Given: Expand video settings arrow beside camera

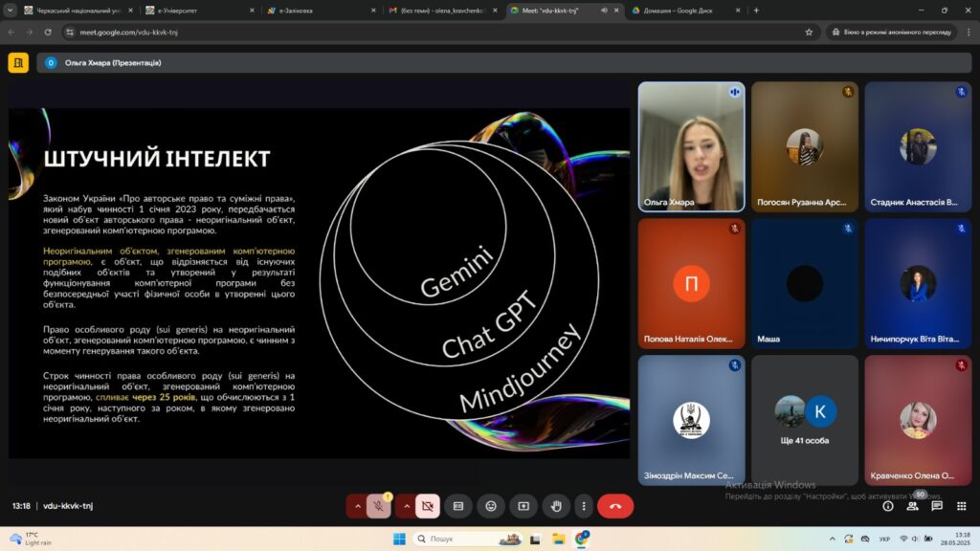Looking at the screenshot, I should 406,506.
